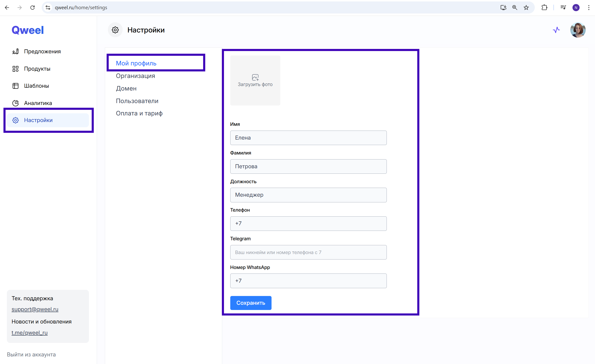The image size is (595, 364).
Task: Switch to Организация settings tab
Action: click(x=135, y=76)
